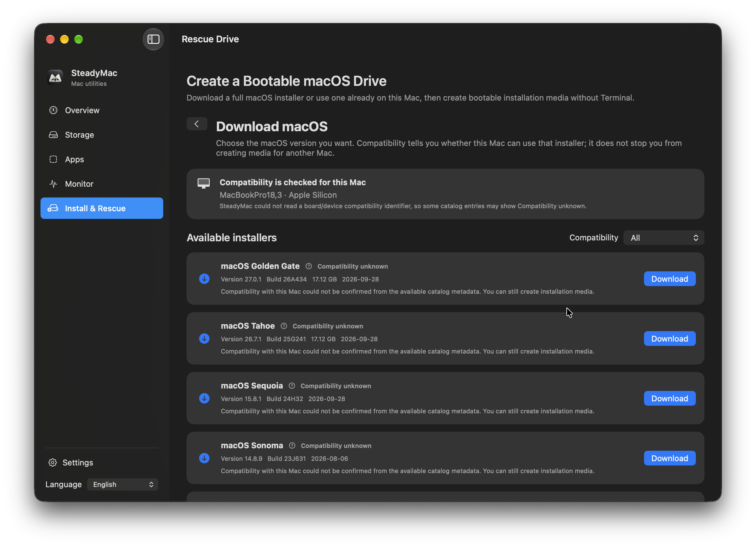The height and width of the screenshot is (547, 756).
Task: Open the Storage section
Action: [102, 135]
